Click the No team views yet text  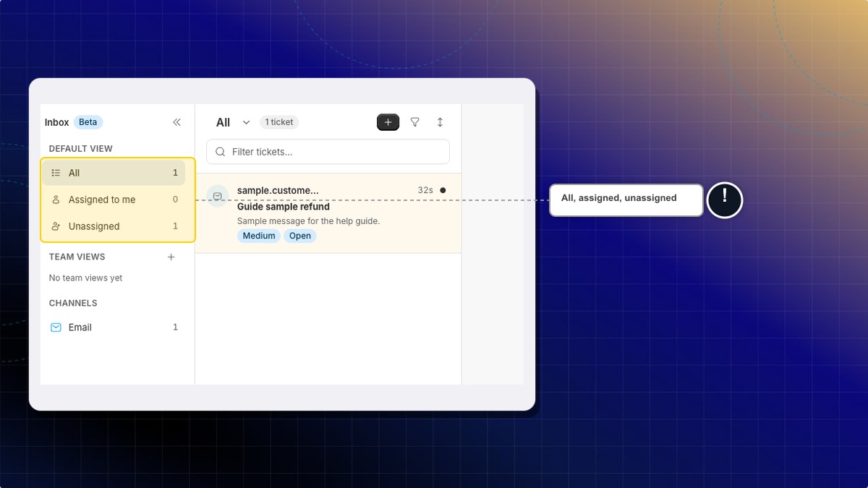[x=85, y=278]
